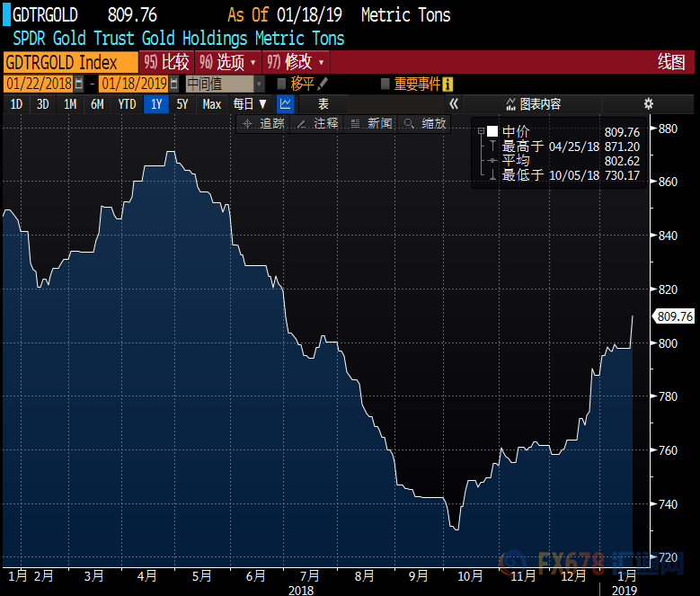
Task: Select the Max range tab
Action: tap(211, 104)
